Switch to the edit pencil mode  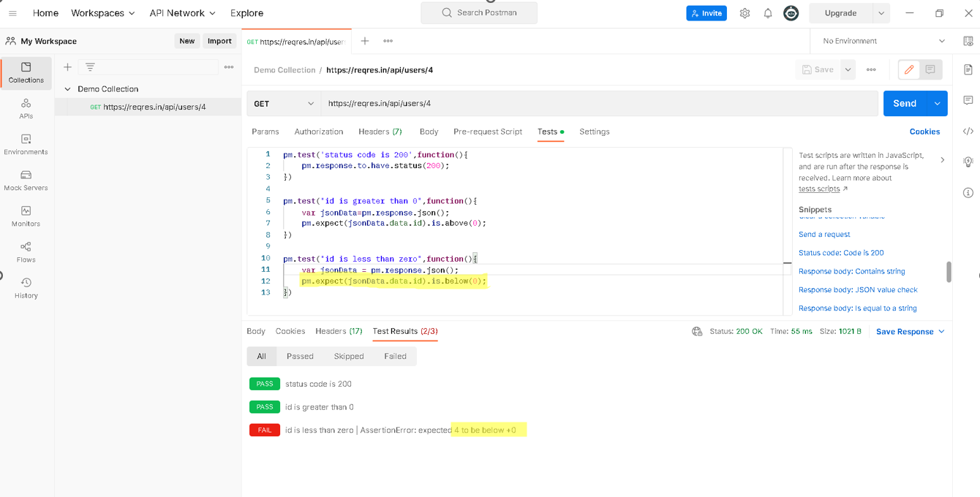click(x=909, y=69)
